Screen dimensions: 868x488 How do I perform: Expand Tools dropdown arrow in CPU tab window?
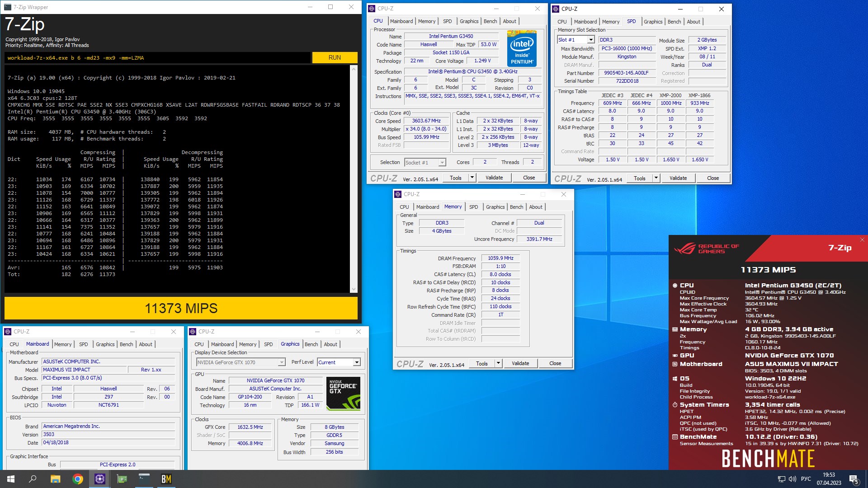[472, 178]
